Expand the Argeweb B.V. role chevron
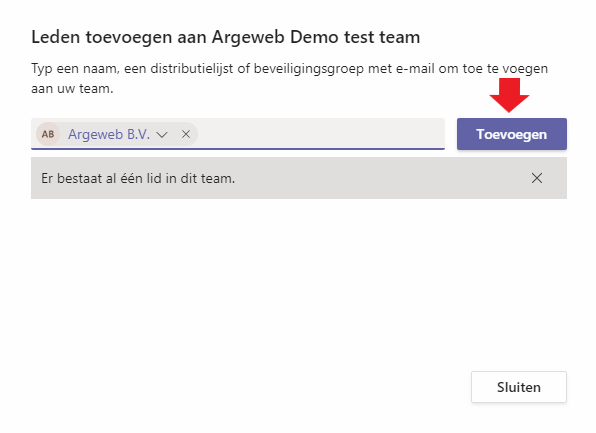 (162, 135)
